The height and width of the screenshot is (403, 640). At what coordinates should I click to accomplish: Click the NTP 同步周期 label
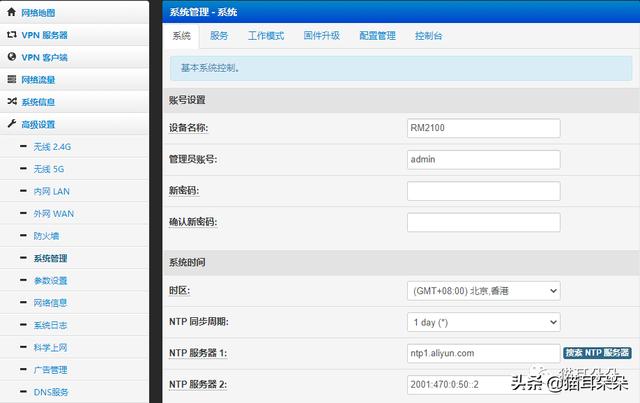pos(199,322)
